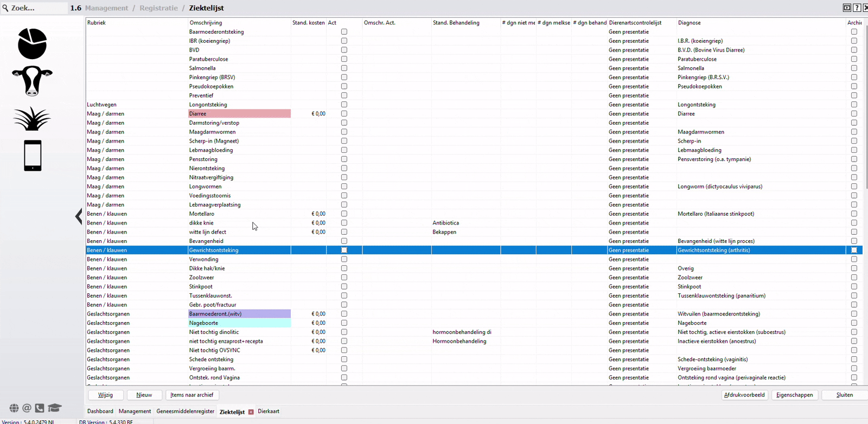Toggle Act checkbox for Stinkpoot row
The height and width of the screenshot is (424, 868).
(x=344, y=286)
